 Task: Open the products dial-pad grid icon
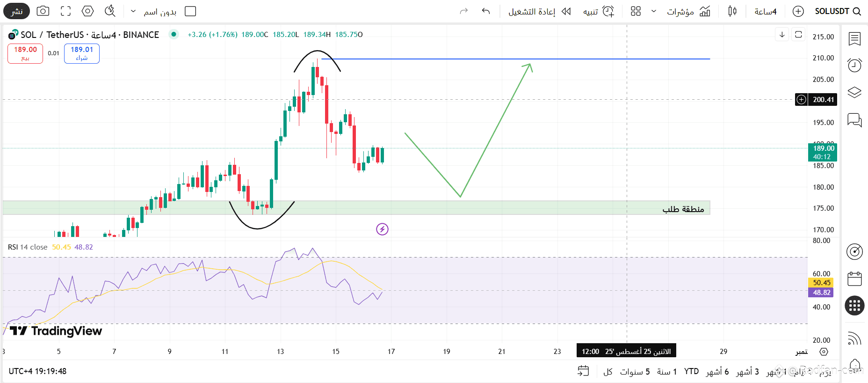854,306
